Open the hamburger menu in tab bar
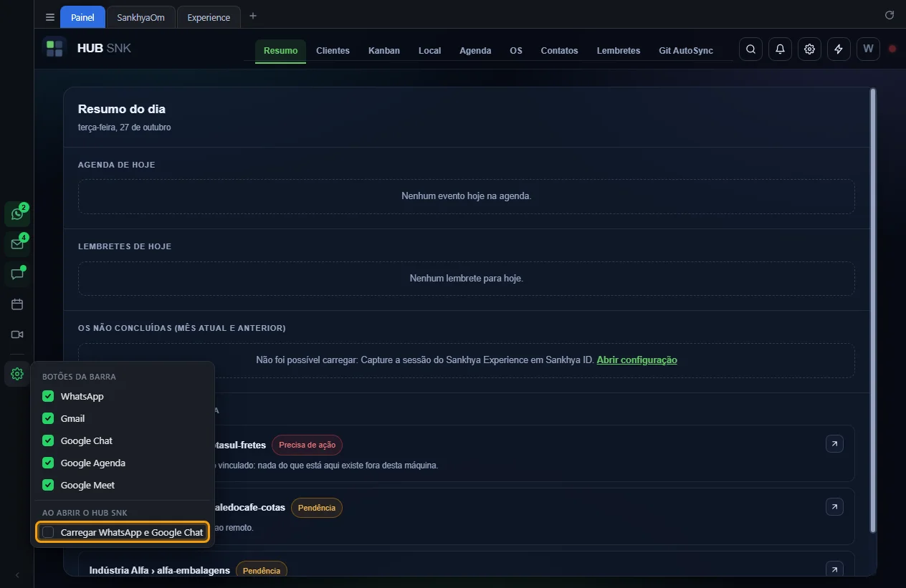 point(49,17)
